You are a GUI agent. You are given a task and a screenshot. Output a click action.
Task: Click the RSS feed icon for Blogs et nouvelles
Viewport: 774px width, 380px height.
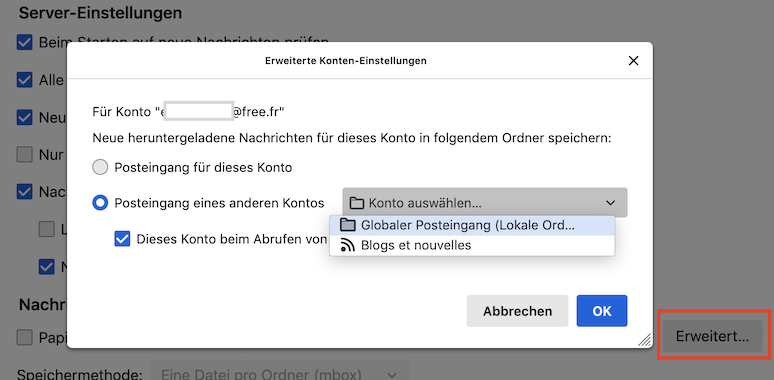click(348, 245)
